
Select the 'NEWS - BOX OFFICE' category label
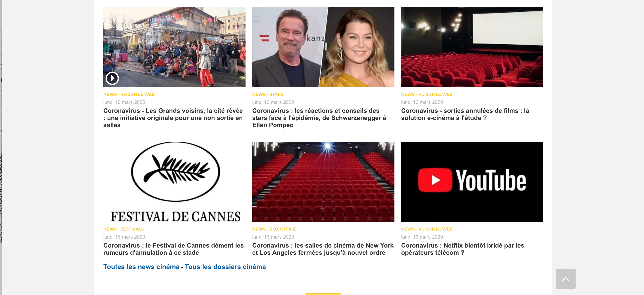point(274,229)
